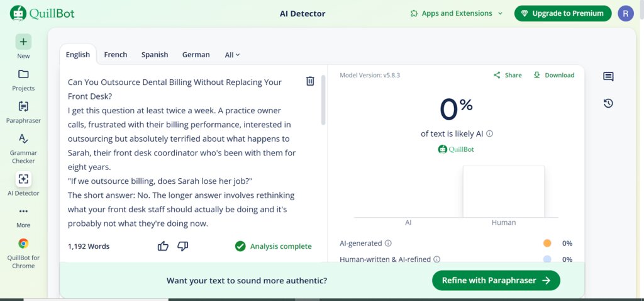Click the text editor scrollbar
This screenshot has width=644, height=301.
click(x=323, y=101)
